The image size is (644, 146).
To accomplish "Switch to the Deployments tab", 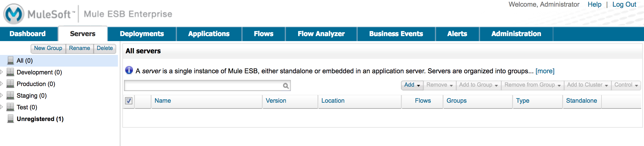I will point(142,34).
